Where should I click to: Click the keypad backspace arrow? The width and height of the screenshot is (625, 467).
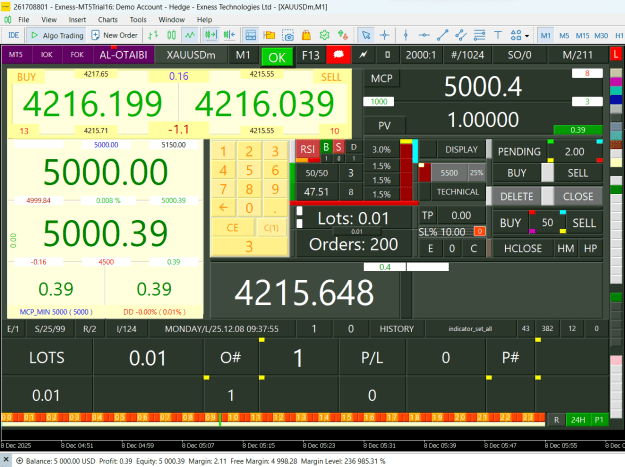pos(223,207)
